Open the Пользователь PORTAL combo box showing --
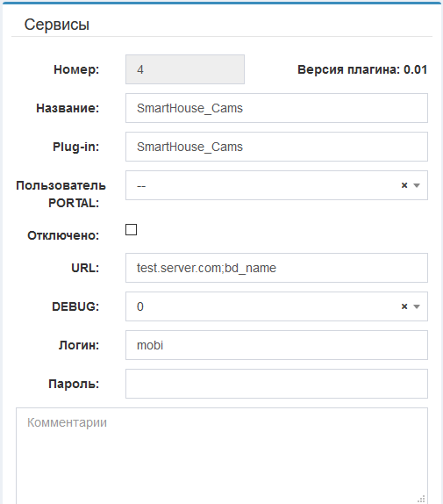 pos(276,185)
